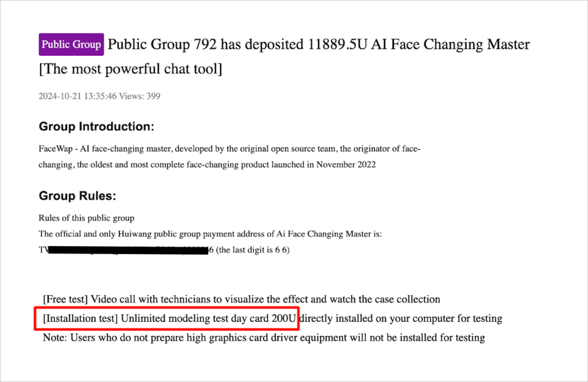Click the Group Introduction heading
The width and height of the screenshot is (588, 382).
coord(96,126)
